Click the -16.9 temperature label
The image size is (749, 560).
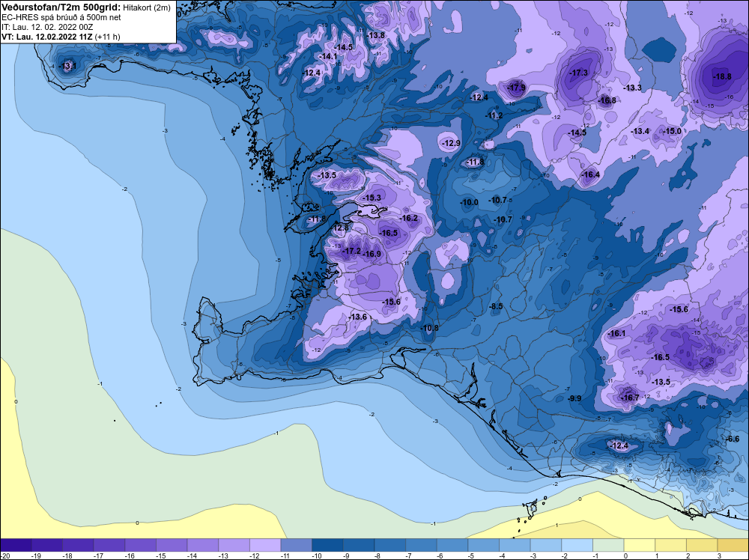tap(372, 254)
